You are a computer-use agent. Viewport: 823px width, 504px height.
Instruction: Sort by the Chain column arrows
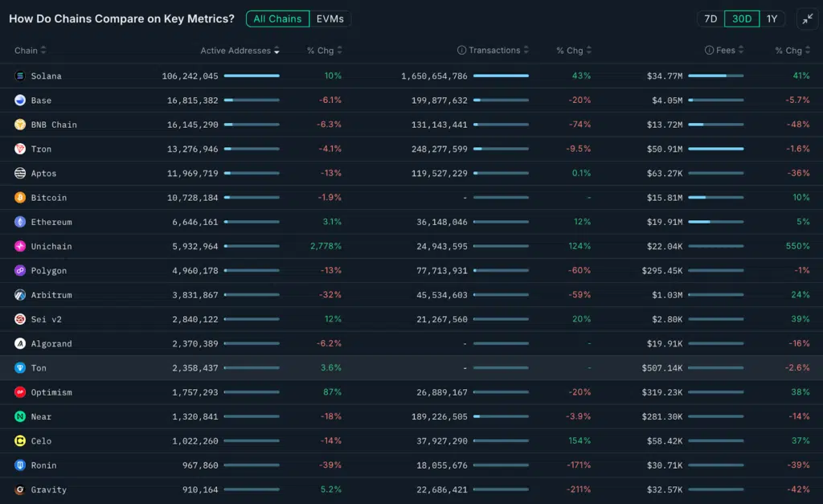click(43, 51)
